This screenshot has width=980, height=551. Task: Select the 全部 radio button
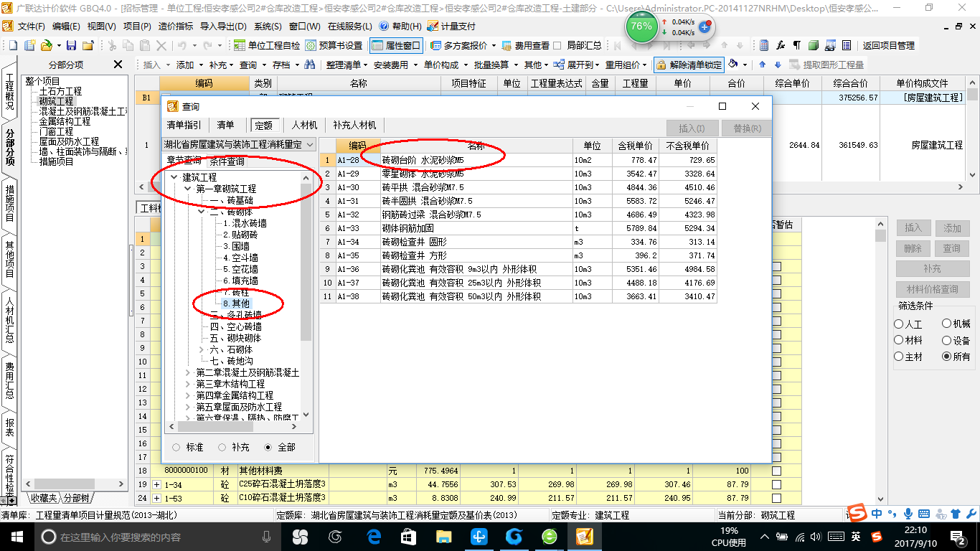tap(268, 447)
